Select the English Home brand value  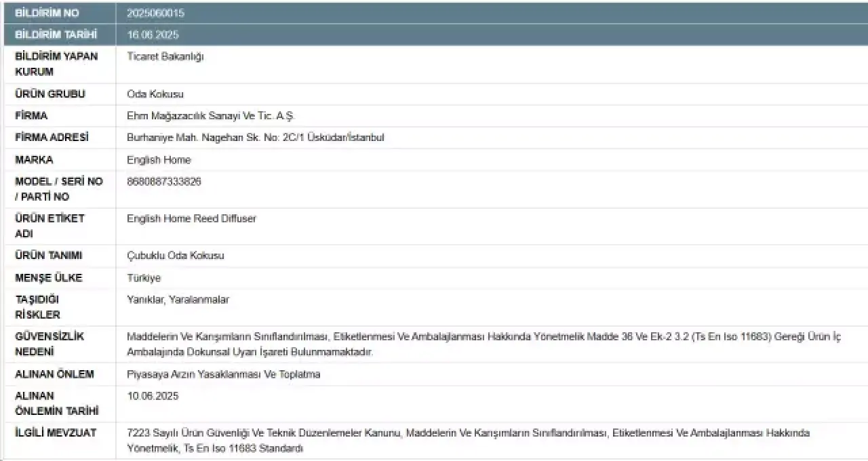[x=159, y=160]
